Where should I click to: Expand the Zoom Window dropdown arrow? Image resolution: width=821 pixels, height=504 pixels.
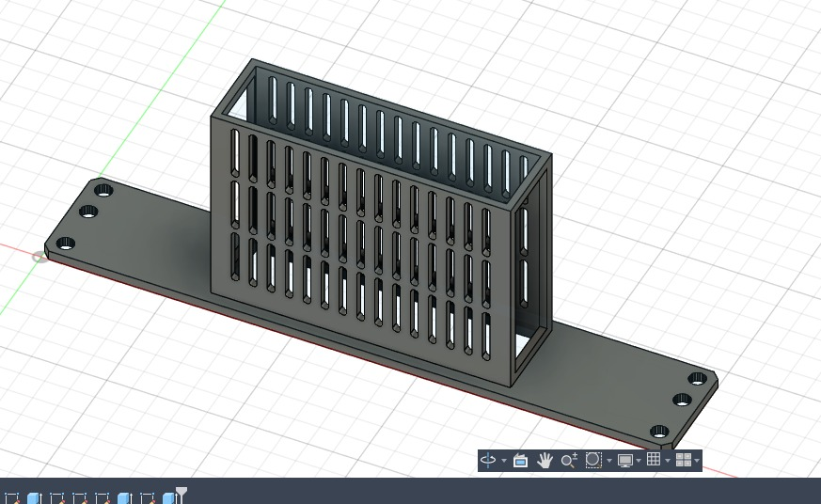[609, 461]
